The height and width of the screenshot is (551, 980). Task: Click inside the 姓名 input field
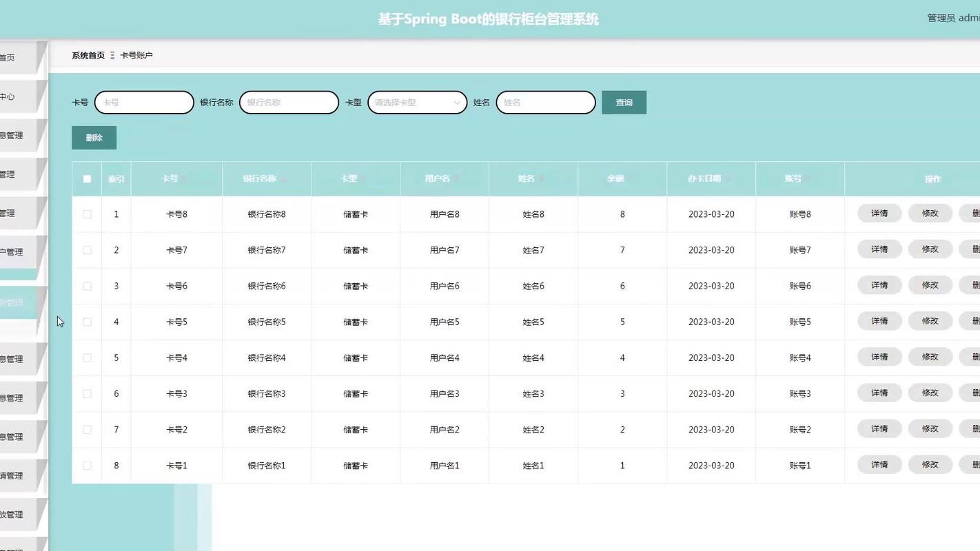coord(545,102)
